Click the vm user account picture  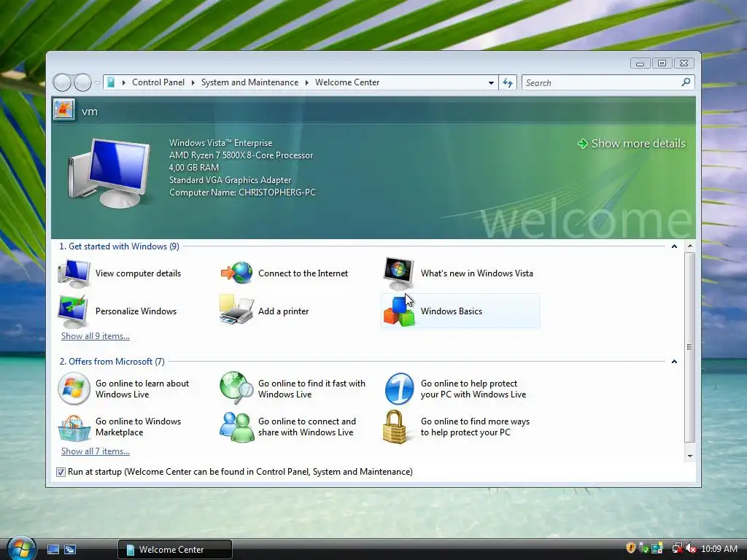(x=64, y=110)
